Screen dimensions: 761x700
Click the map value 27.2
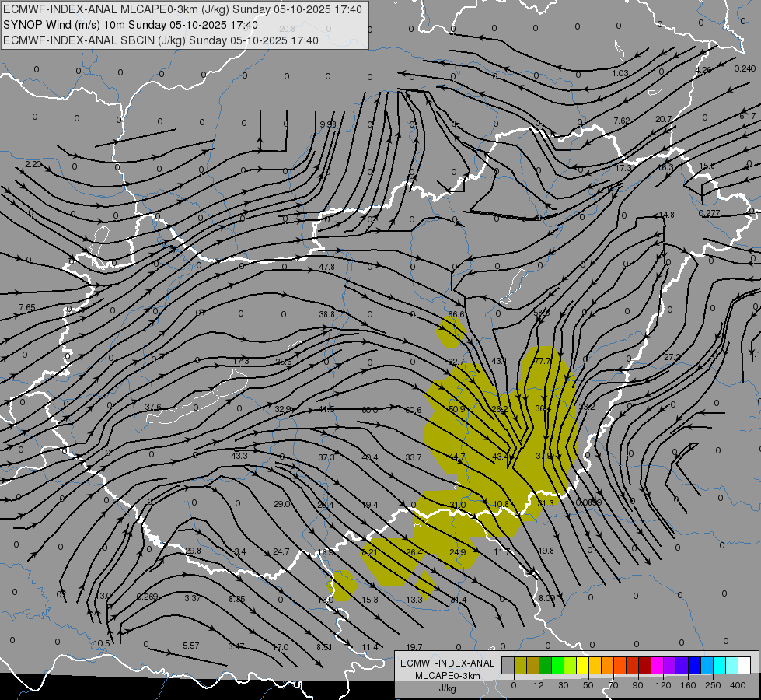[672, 357]
